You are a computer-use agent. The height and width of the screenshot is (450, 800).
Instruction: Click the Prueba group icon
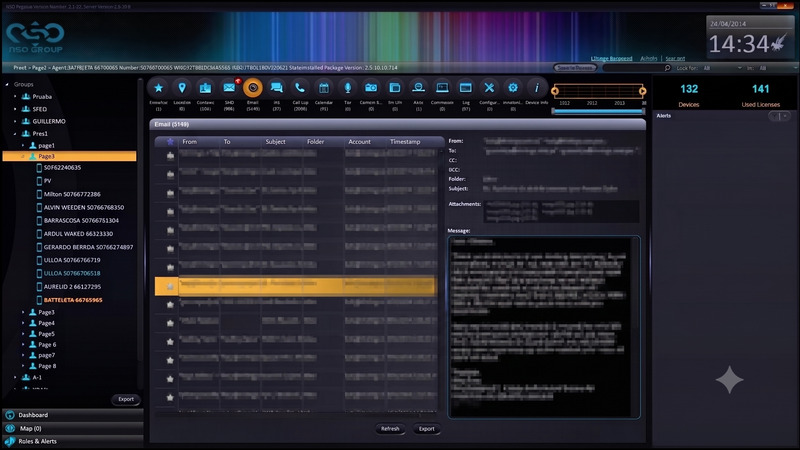[26, 96]
